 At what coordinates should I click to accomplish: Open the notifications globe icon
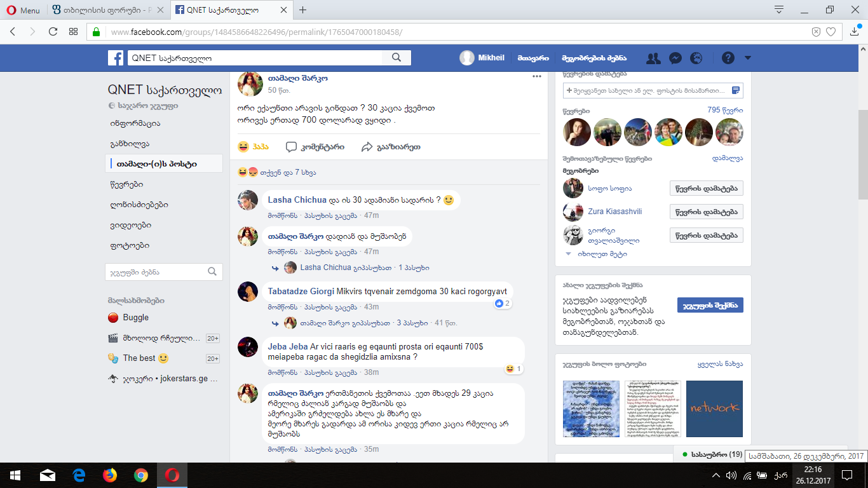click(696, 58)
